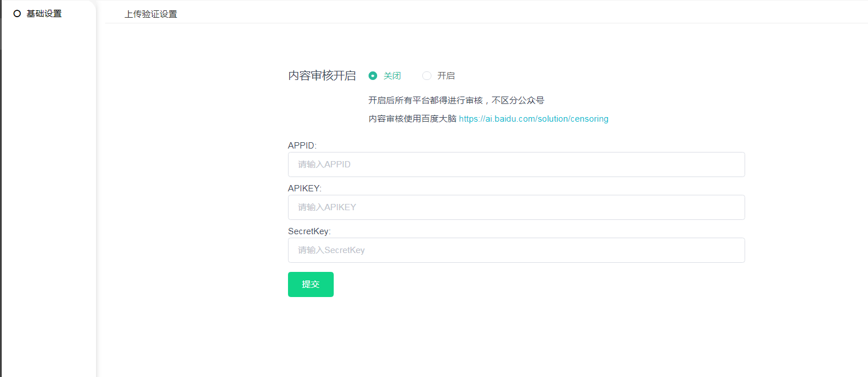868x377 pixels.
Task: Switch to the 上传验证设置 tab
Action: 151,14
